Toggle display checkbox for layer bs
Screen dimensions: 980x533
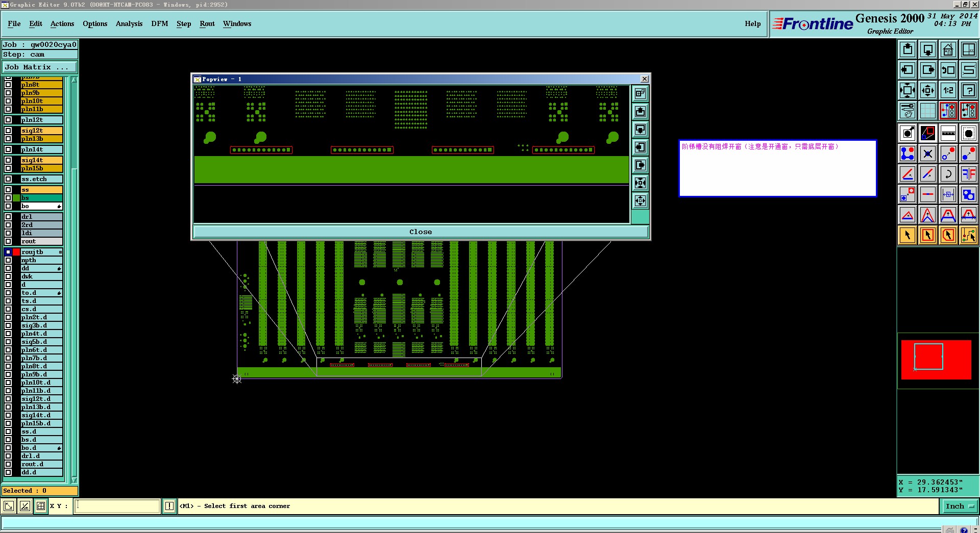tap(8, 198)
